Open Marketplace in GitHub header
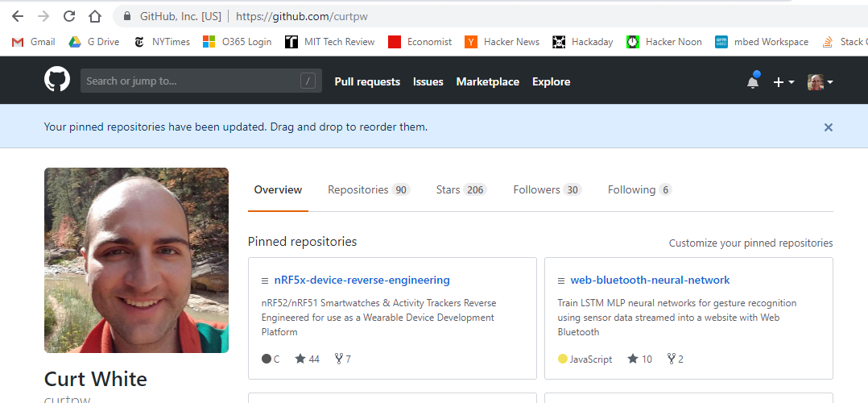This screenshot has height=403, width=868. 488,81
